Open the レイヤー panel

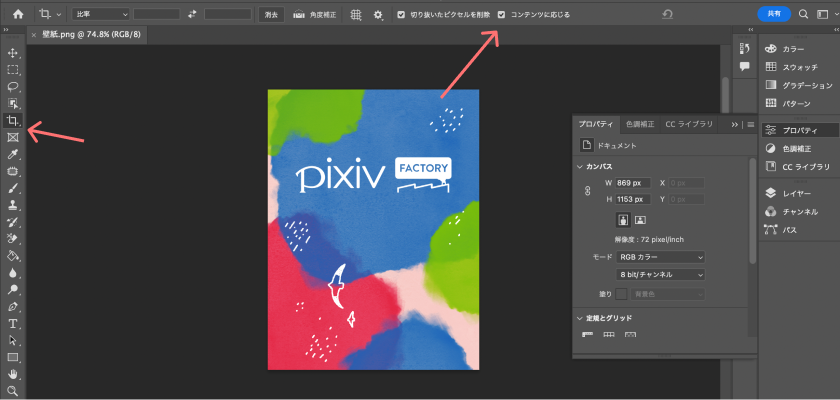798,193
